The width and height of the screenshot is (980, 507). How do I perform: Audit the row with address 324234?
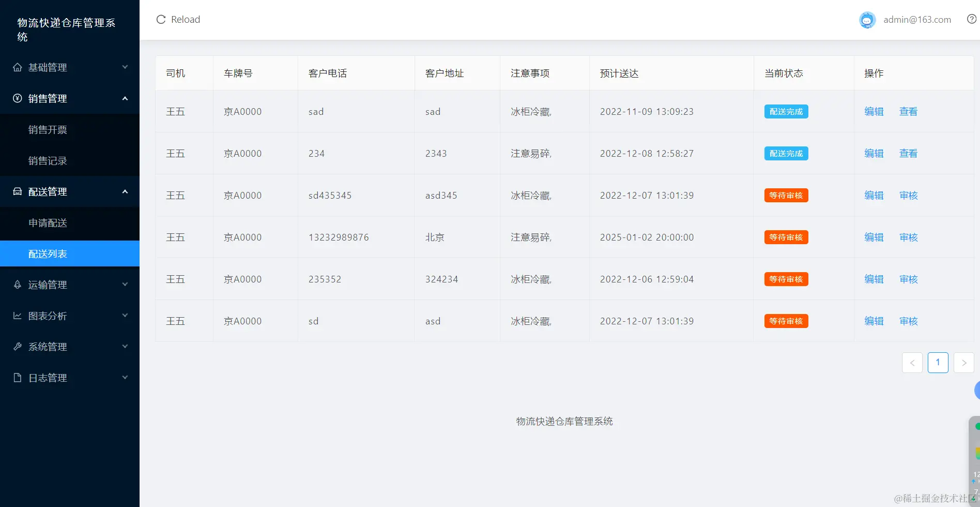click(908, 279)
